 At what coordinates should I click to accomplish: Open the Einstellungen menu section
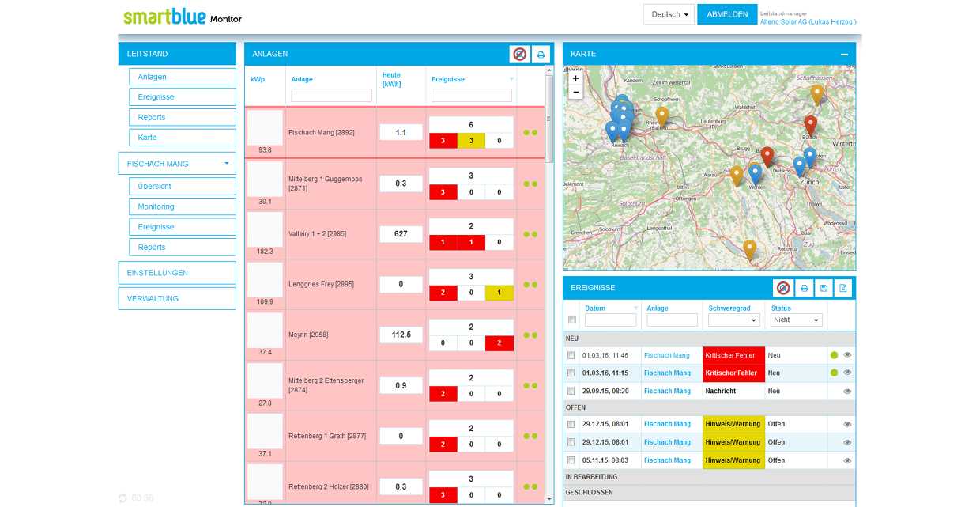(x=177, y=273)
